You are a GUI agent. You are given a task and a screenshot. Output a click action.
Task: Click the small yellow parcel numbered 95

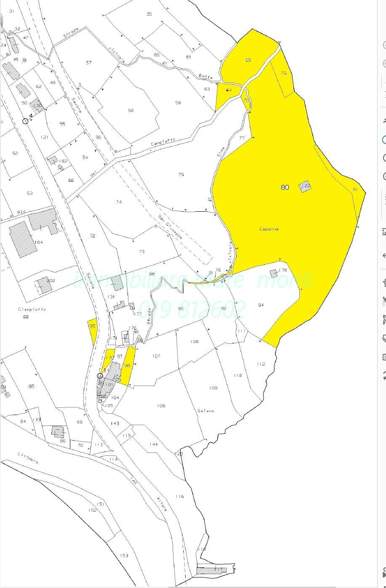click(x=93, y=329)
